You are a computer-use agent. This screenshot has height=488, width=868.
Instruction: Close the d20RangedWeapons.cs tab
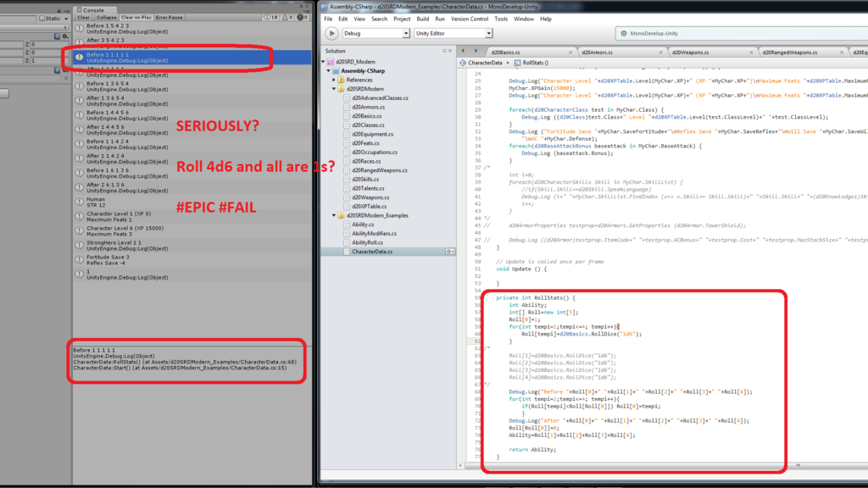pyautogui.click(x=842, y=53)
